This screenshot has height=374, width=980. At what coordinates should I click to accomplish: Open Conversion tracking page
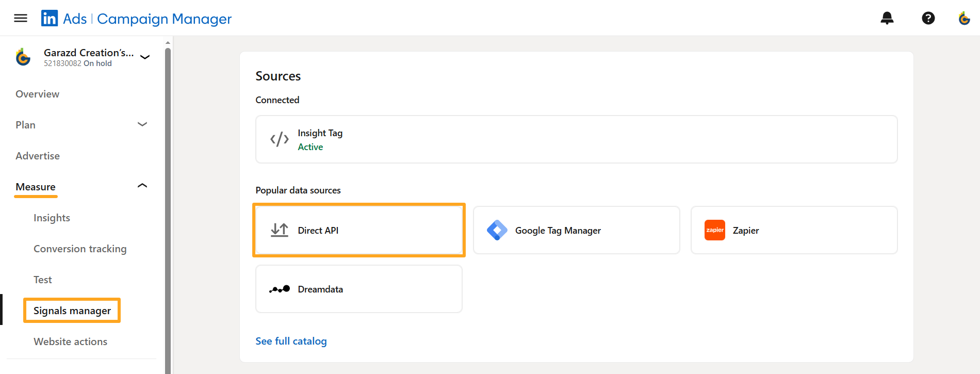pyautogui.click(x=80, y=249)
